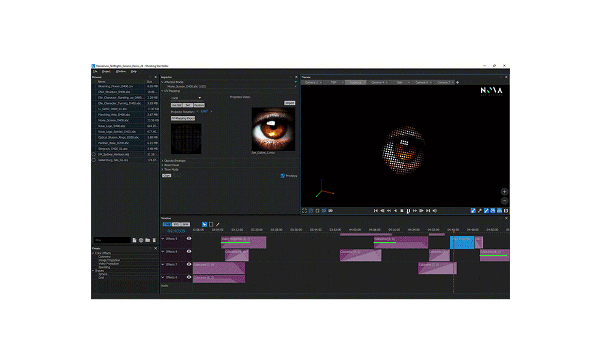Jump to the timeline start in preview

376,211
